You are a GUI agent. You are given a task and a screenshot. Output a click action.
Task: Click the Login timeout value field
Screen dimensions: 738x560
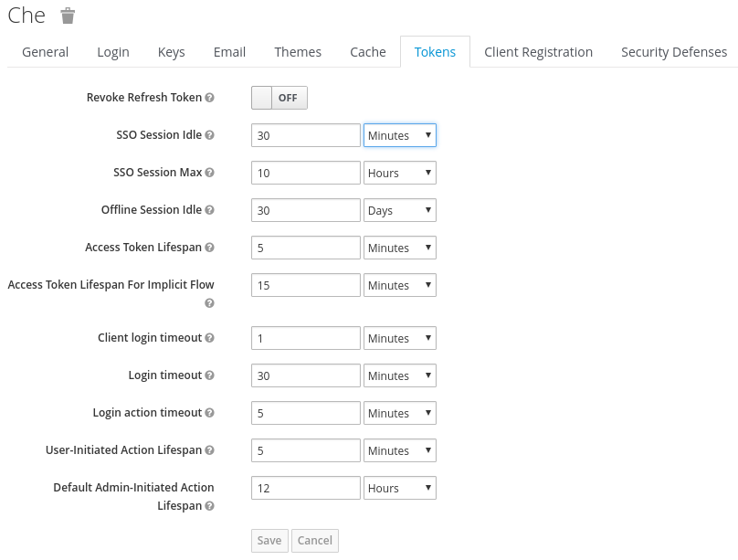306,375
